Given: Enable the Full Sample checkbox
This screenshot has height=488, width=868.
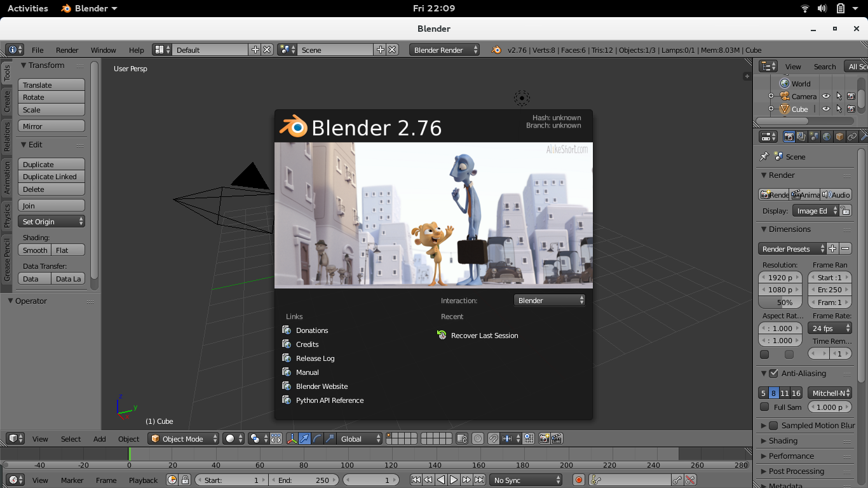Looking at the screenshot, I should pyautogui.click(x=764, y=407).
